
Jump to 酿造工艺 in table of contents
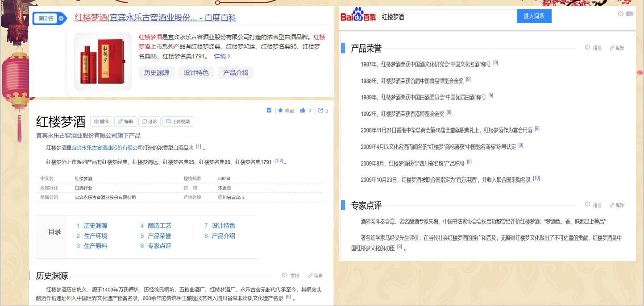[x=159, y=226]
